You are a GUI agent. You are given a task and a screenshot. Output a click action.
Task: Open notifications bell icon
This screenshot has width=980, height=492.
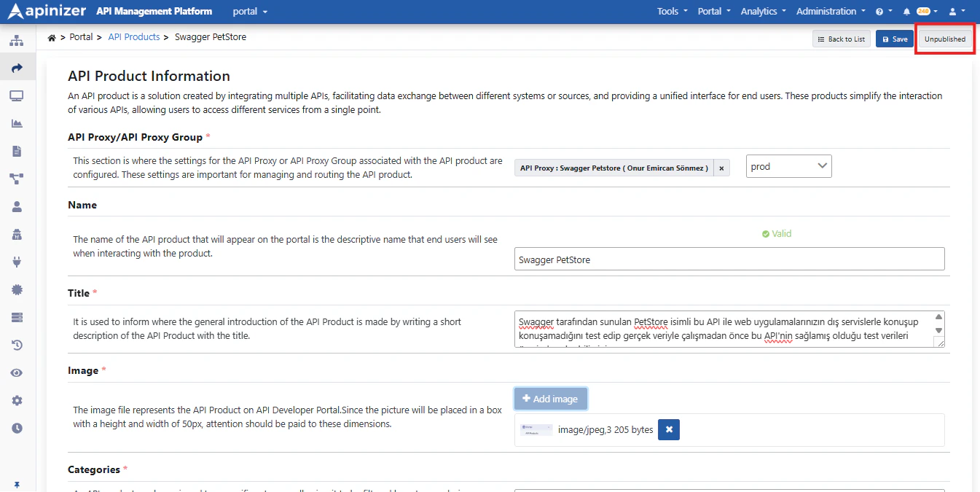(906, 12)
